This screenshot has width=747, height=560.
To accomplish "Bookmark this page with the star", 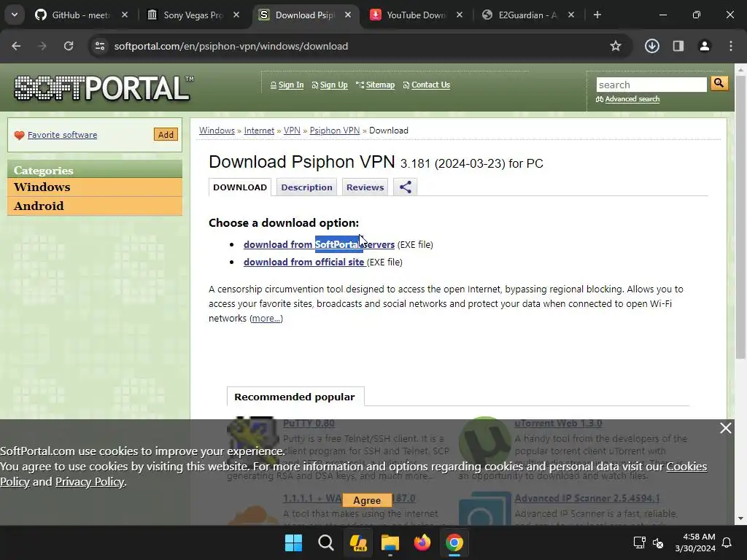I will 616,46.
